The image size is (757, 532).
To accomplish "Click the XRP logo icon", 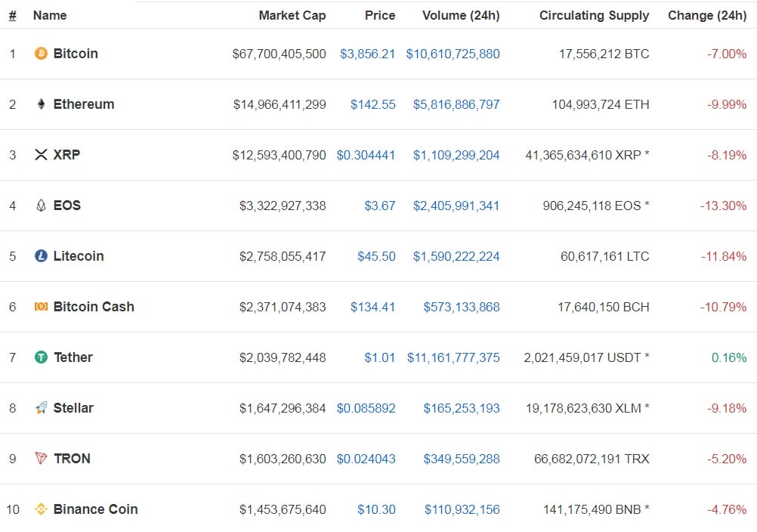I will click(41, 155).
